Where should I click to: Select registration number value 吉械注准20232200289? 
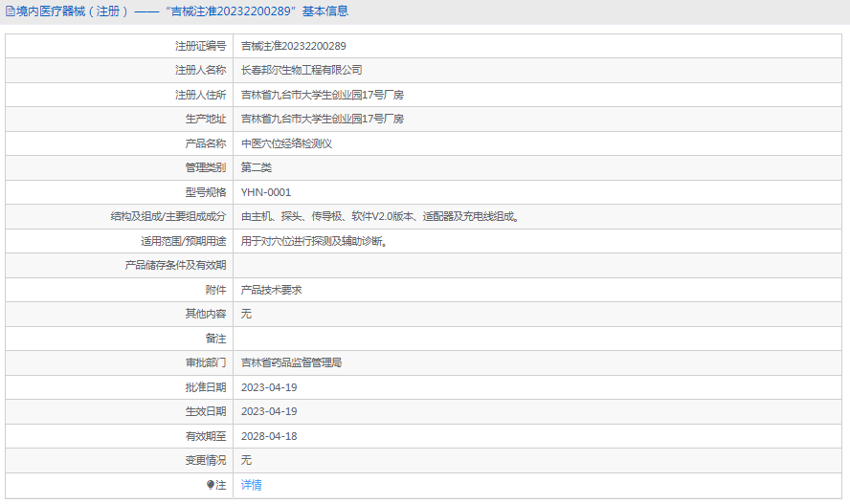pos(293,46)
